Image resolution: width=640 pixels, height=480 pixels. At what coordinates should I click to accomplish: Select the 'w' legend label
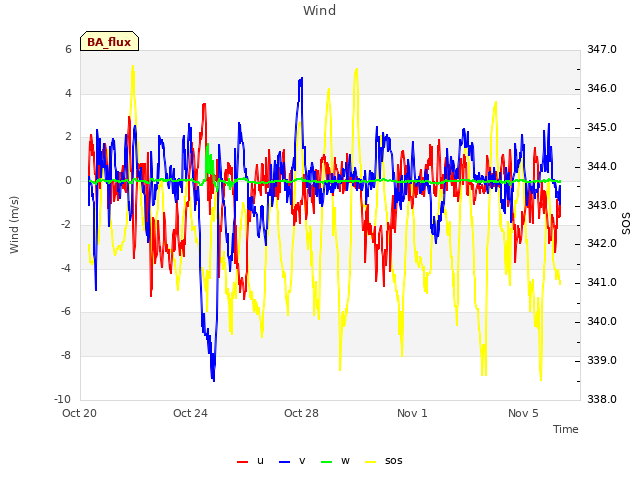click(345, 461)
